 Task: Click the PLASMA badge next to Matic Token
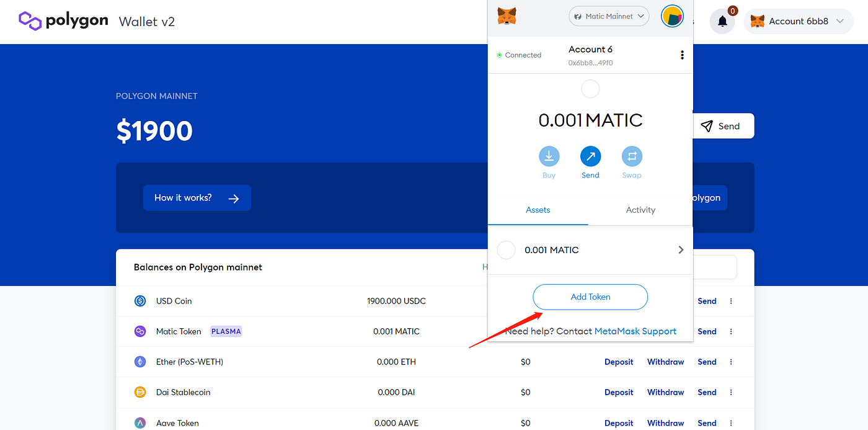pyautogui.click(x=226, y=331)
